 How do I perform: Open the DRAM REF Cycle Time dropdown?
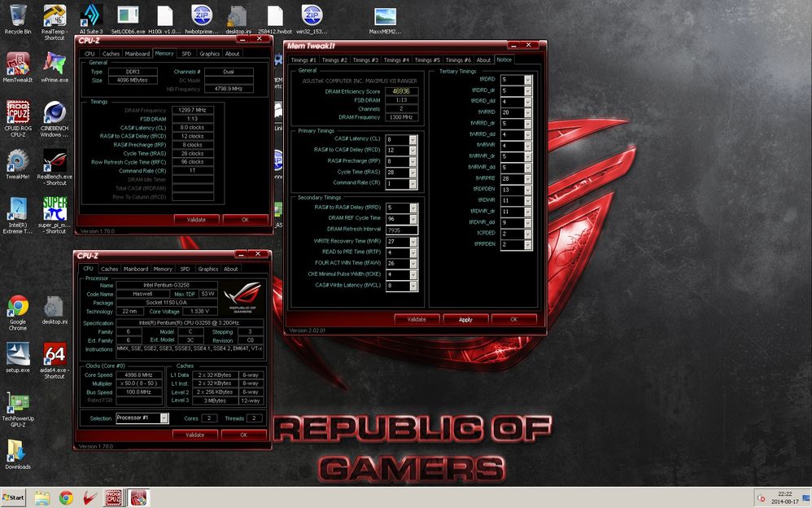(x=413, y=219)
